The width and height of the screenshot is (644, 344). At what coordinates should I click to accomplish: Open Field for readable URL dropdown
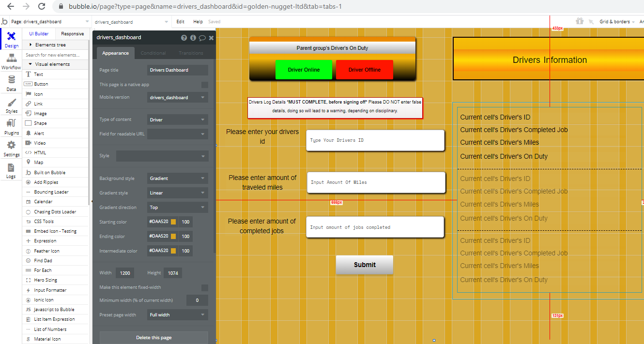pyautogui.click(x=178, y=134)
